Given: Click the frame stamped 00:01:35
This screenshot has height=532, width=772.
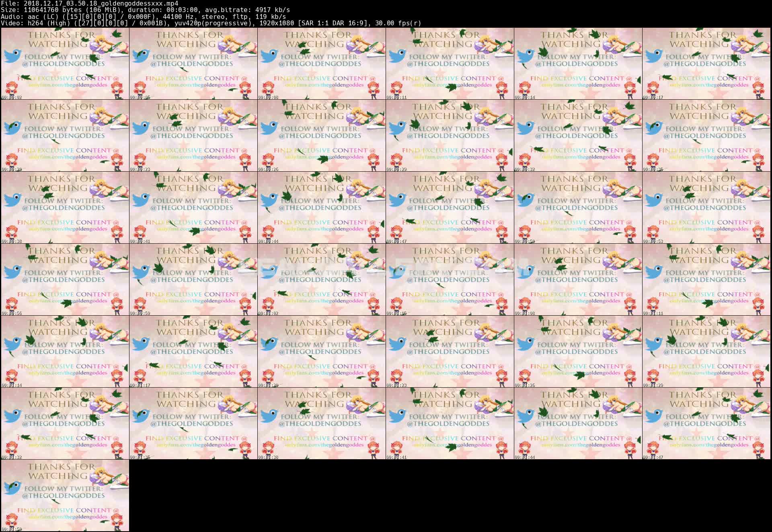Looking at the screenshot, I should 193,423.
